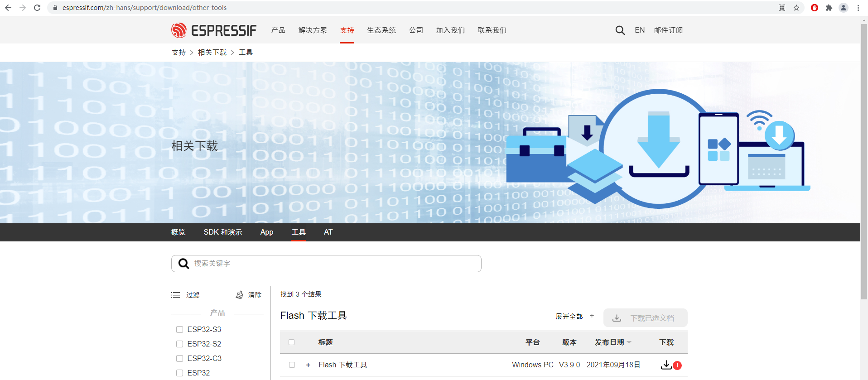Open the 公司 menu
This screenshot has height=380, width=868.
[416, 30]
